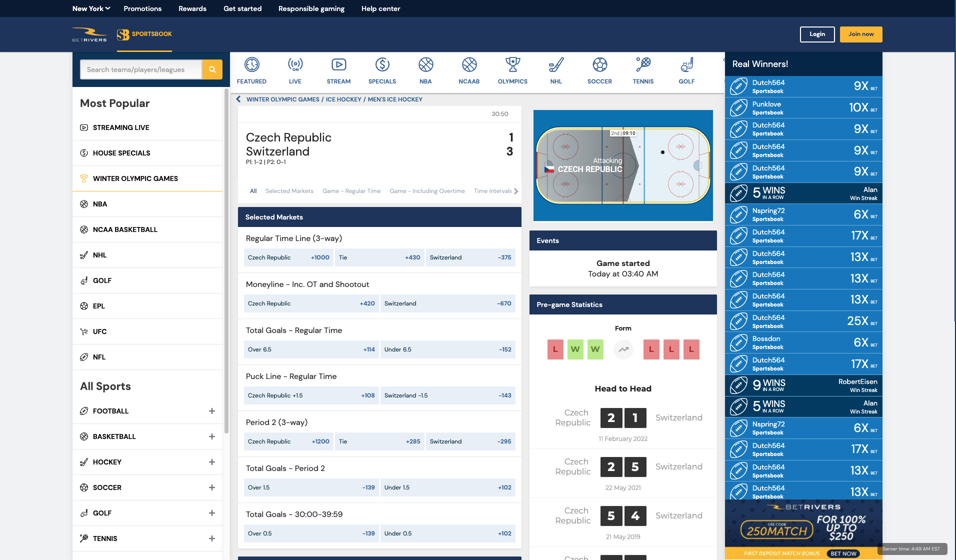Expand the Hockey sports category

tap(212, 462)
